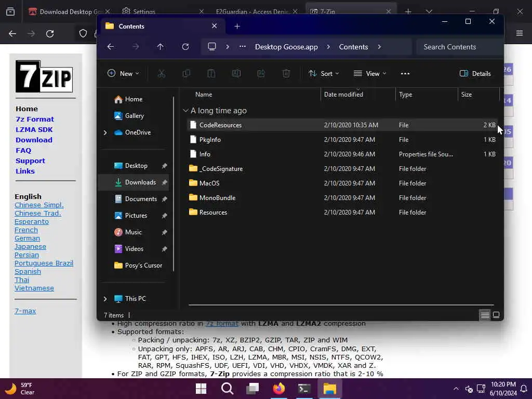
Task: Click the horizontal scrollbar in file list
Action: 341,305
